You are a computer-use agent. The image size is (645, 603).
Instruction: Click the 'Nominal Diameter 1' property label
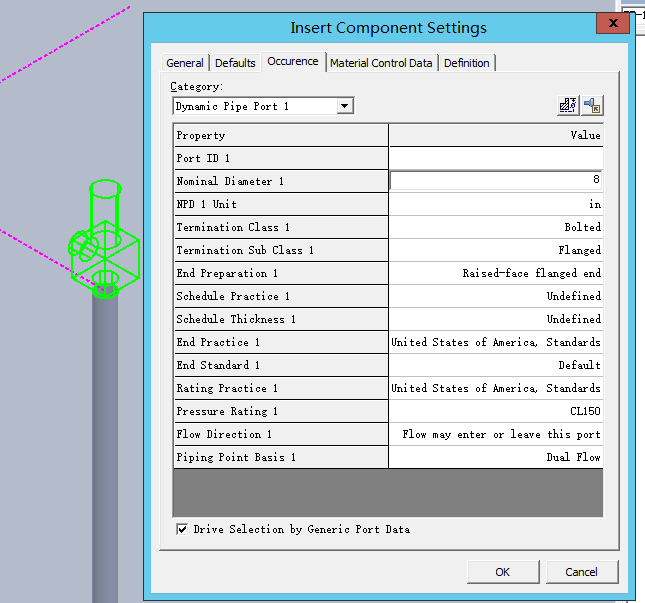click(230, 181)
